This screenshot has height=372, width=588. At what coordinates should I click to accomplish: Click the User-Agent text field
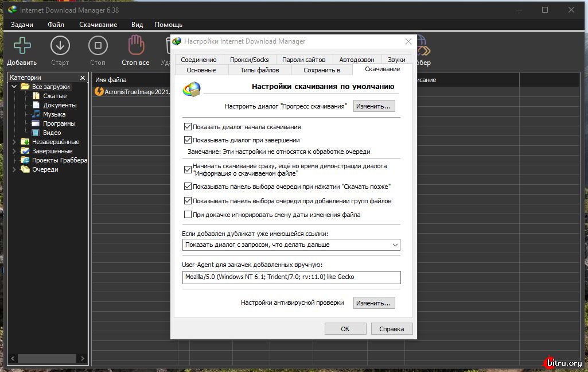point(291,277)
